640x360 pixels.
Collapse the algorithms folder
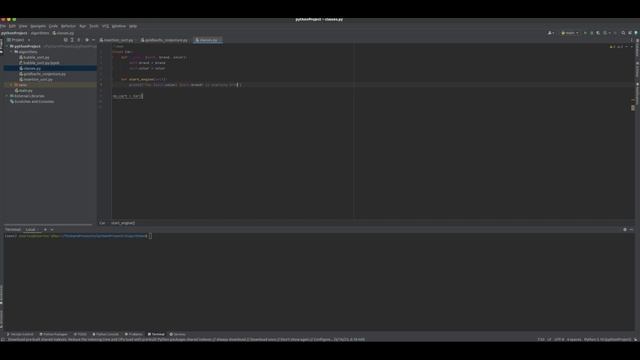click(x=11, y=52)
